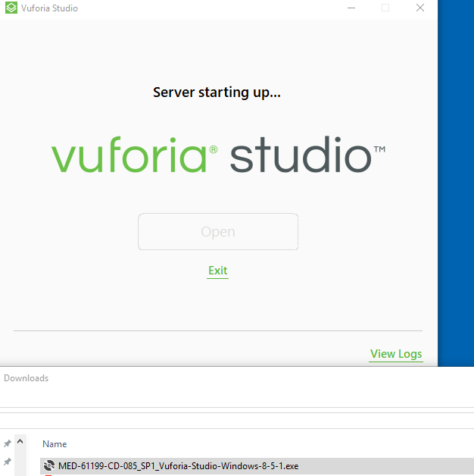Viewport: 474px width, 476px height.
Task: Click the Downloads window title text
Action: pos(26,378)
